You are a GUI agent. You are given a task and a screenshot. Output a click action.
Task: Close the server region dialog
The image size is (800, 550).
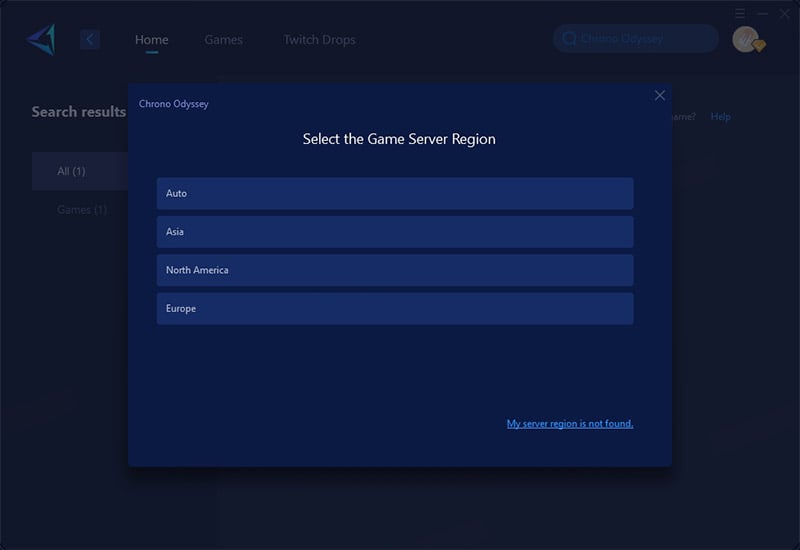[x=660, y=95]
